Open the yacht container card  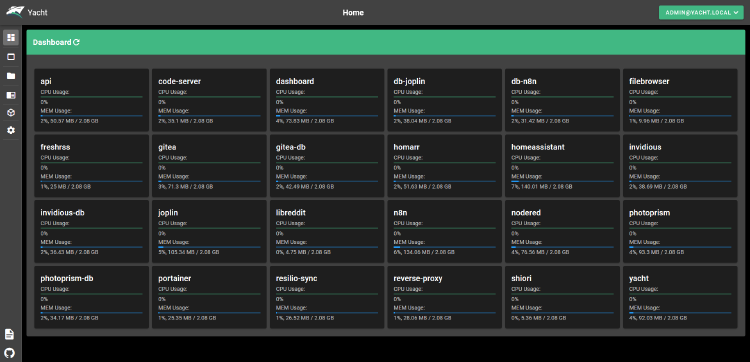tap(680, 297)
